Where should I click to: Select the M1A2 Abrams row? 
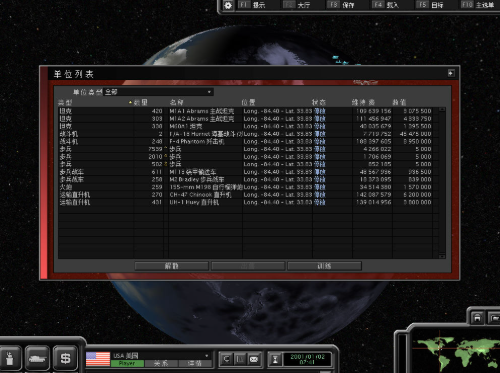coord(248,119)
